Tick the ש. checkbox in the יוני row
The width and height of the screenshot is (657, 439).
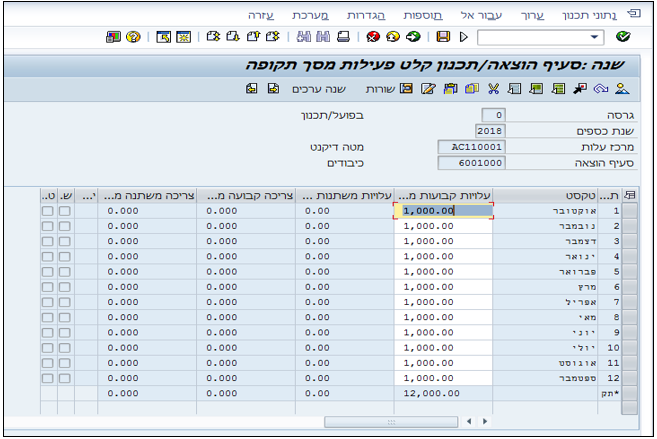pyautogui.click(x=65, y=333)
